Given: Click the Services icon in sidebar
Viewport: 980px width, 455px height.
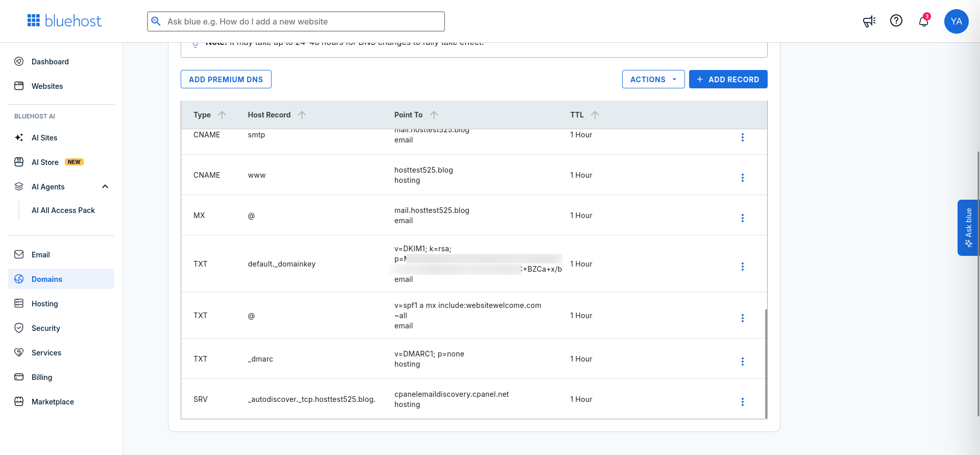Looking at the screenshot, I should 19,352.
